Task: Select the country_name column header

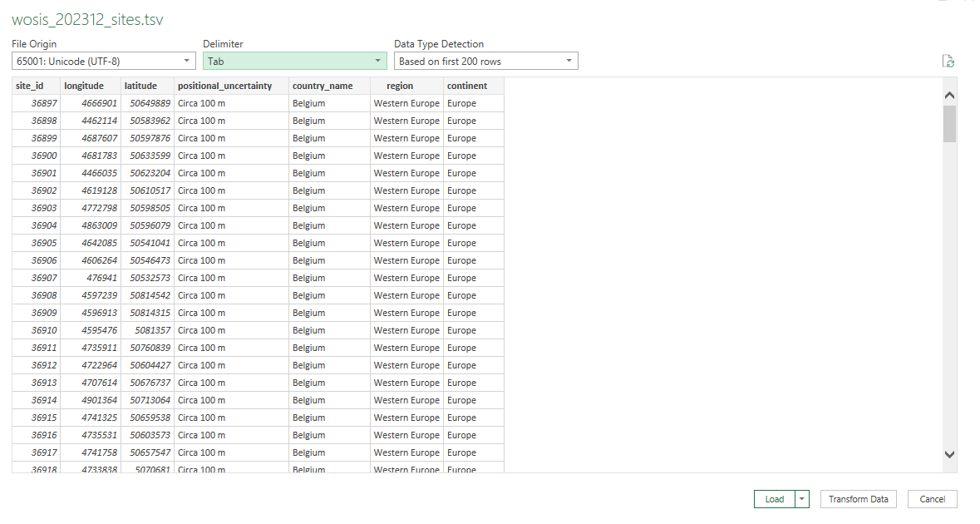Action: [323, 86]
